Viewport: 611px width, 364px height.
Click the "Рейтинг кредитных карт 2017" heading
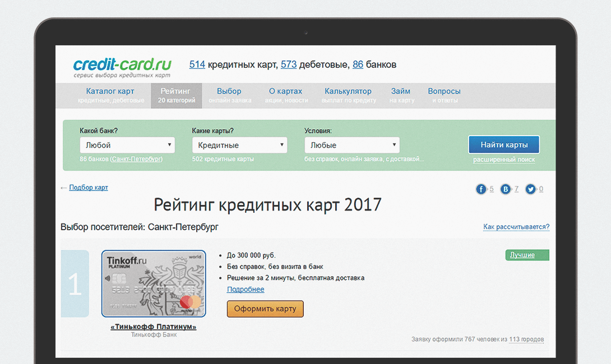pos(267,205)
